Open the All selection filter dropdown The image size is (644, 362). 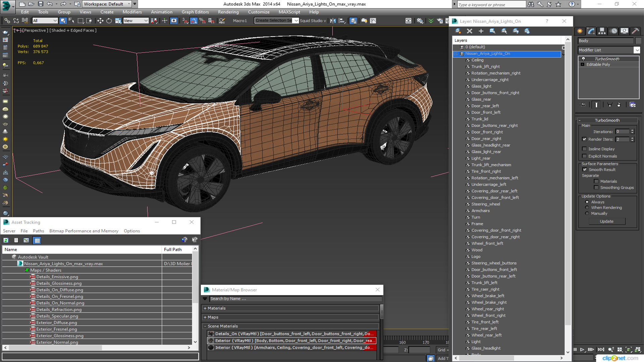pos(45,21)
